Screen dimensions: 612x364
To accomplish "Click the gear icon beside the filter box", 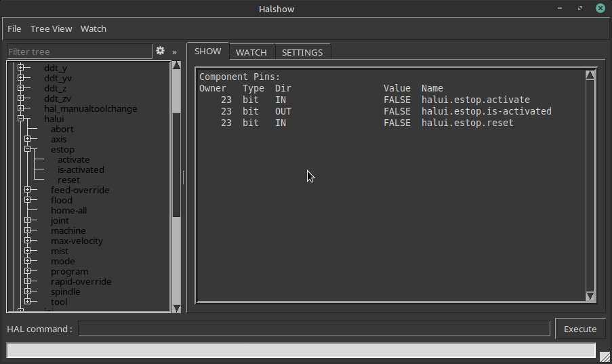I will click(160, 51).
